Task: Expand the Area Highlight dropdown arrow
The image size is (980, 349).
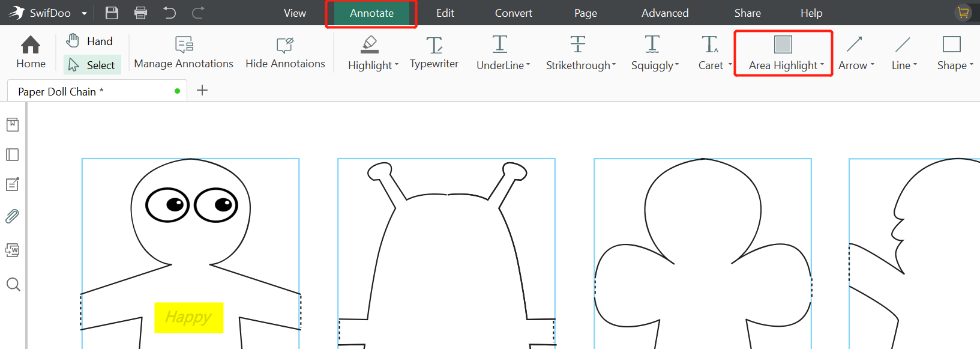Action: pyautogui.click(x=822, y=64)
